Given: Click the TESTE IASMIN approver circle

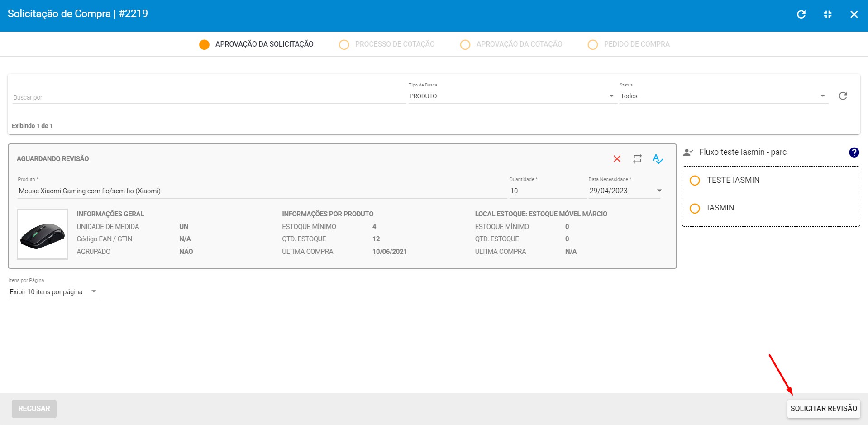Looking at the screenshot, I should pyautogui.click(x=695, y=181).
